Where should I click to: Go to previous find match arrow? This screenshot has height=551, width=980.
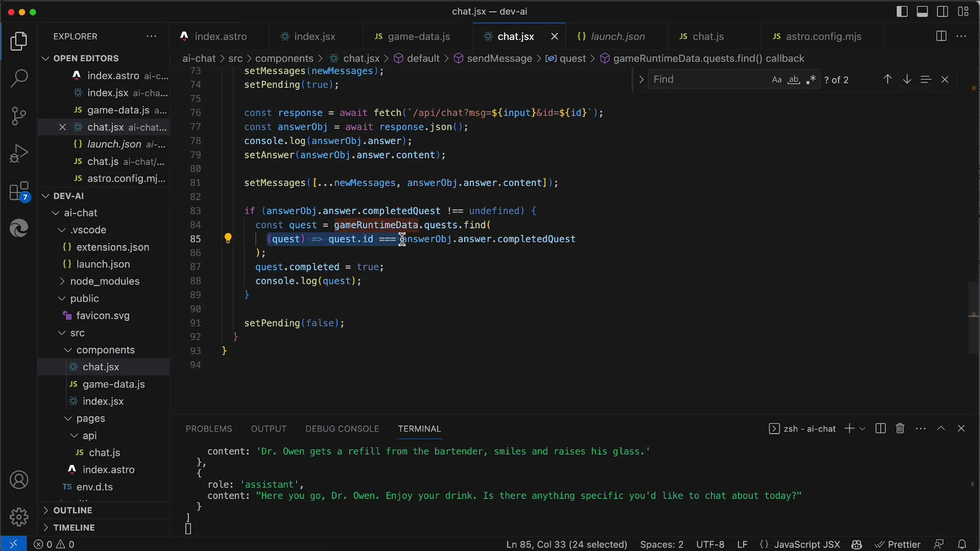(888, 79)
